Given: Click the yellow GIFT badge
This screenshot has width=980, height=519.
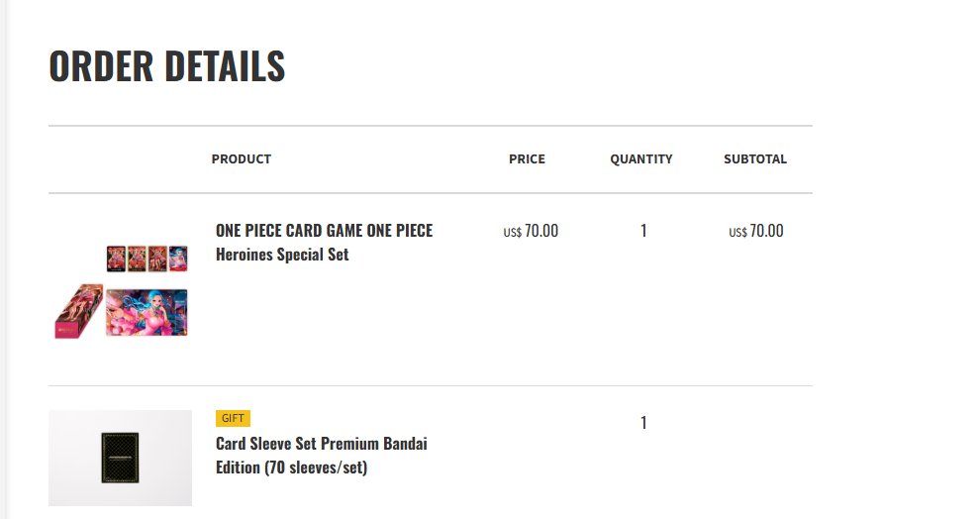Looking at the screenshot, I should click(233, 418).
